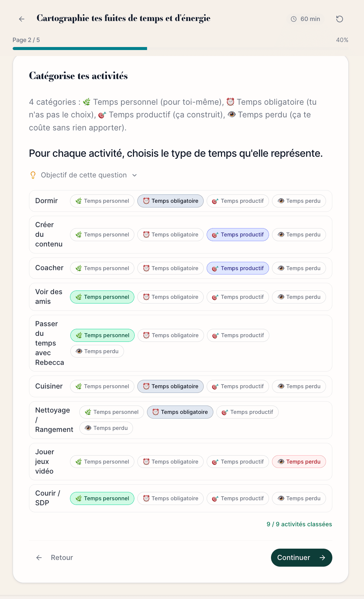Click the clock icon in 60 min badge

tap(294, 19)
